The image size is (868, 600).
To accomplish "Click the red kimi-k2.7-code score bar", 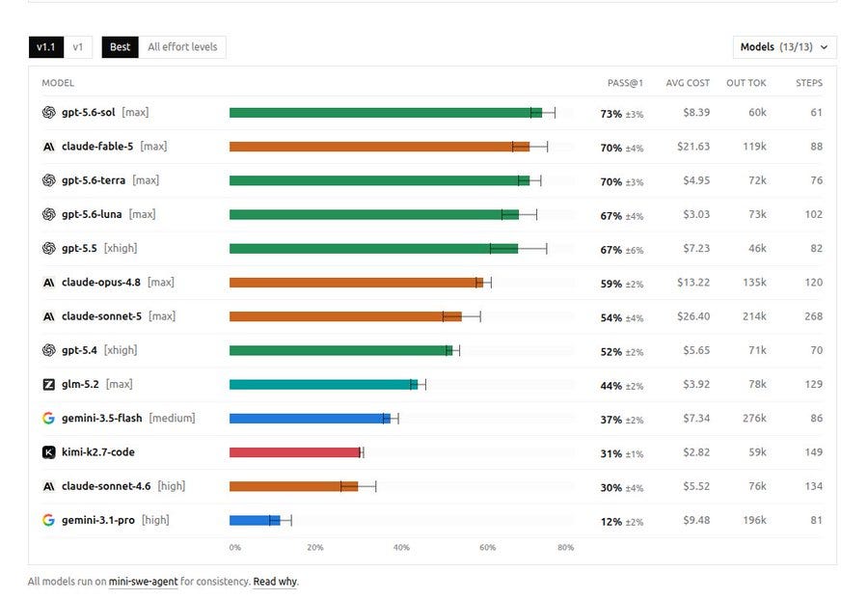I will pyautogui.click(x=295, y=452).
